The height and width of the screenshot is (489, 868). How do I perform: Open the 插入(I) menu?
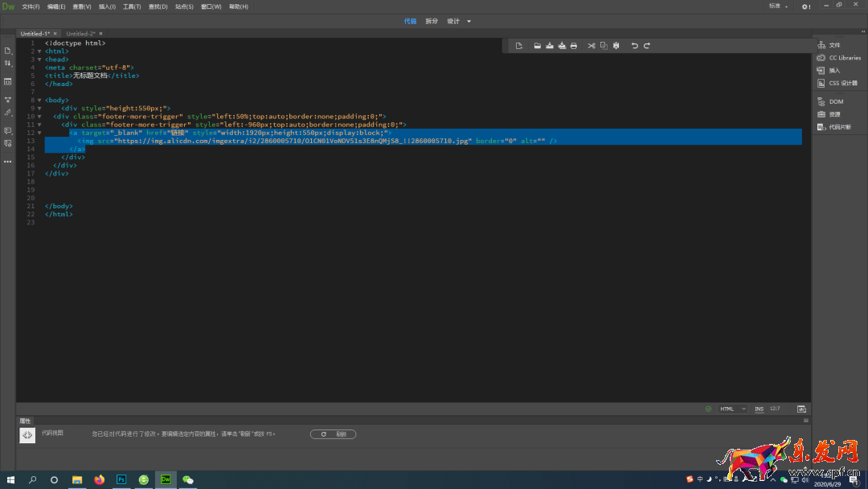[x=107, y=6]
